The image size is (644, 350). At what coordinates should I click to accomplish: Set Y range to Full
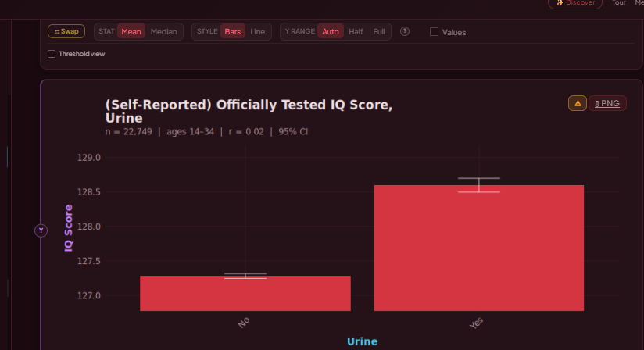click(379, 32)
